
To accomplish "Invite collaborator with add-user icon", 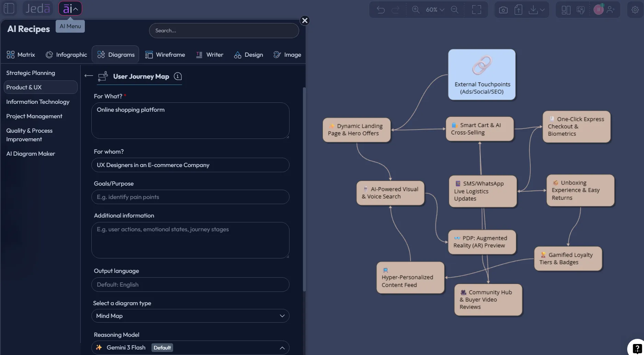I will pos(611,10).
